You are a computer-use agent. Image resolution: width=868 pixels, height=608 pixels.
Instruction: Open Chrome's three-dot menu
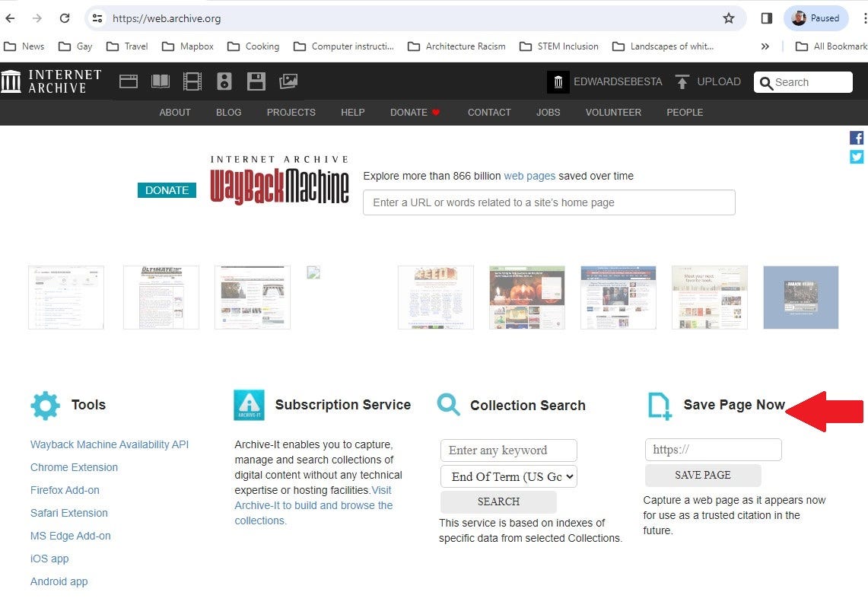click(864, 18)
